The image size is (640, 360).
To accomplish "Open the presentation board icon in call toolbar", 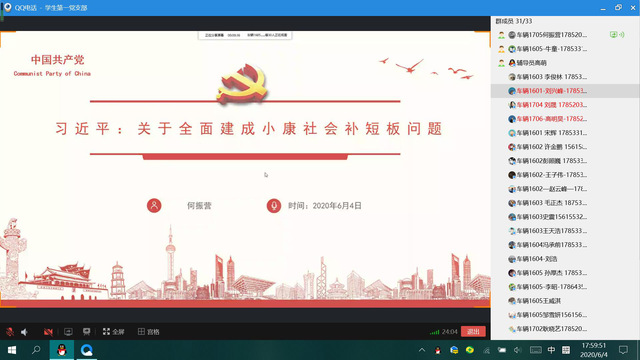I will pyautogui.click(x=87, y=332).
